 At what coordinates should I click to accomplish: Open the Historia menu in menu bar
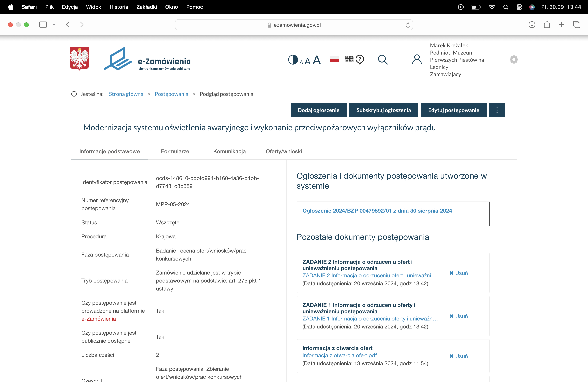[x=119, y=7]
